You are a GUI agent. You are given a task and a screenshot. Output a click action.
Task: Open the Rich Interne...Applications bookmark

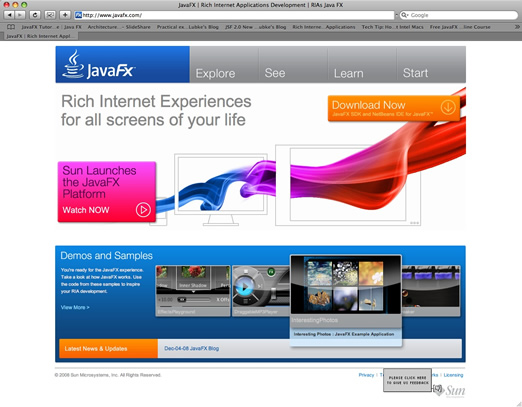[x=324, y=27]
